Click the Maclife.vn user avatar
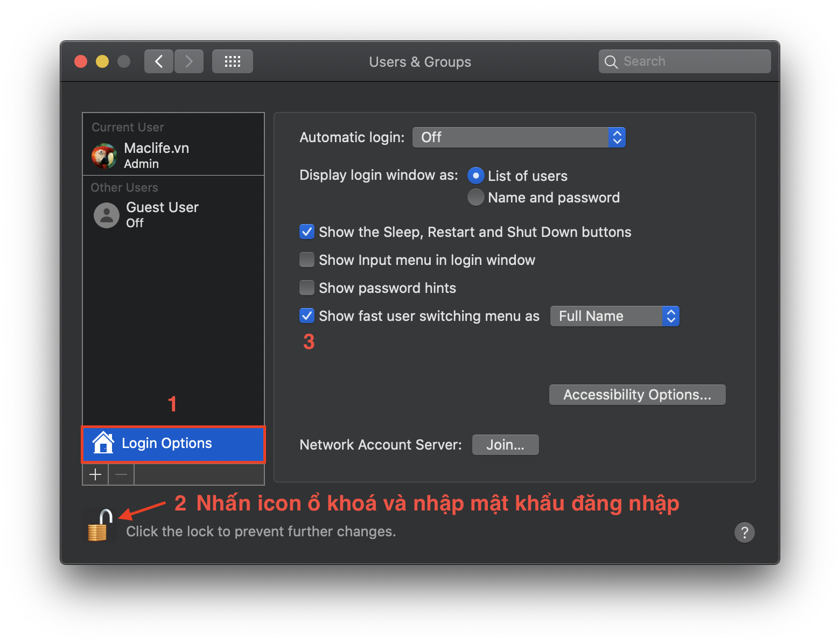Image resolution: width=840 pixels, height=644 pixels. [x=104, y=156]
